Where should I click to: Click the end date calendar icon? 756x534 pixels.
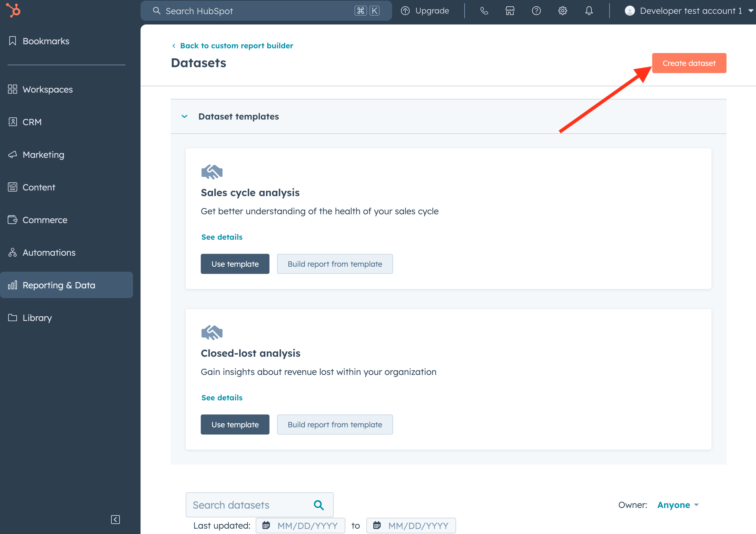tap(377, 525)
